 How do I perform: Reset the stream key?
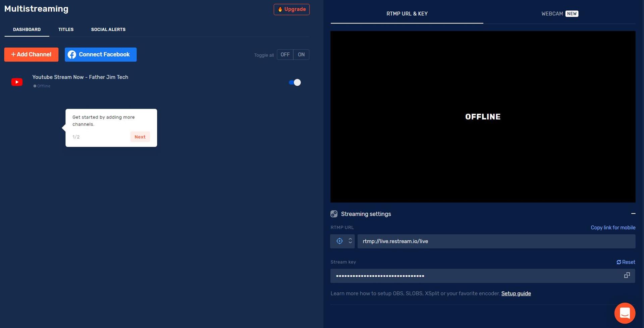[x=626, y=262]
